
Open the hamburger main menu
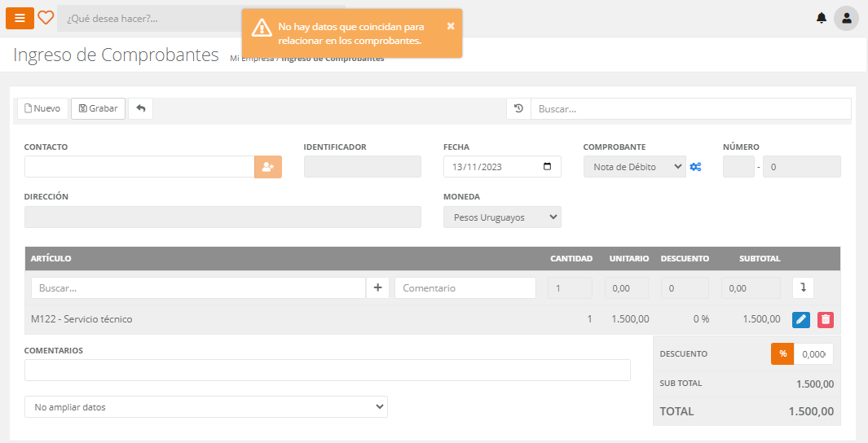tap(20, 18)
